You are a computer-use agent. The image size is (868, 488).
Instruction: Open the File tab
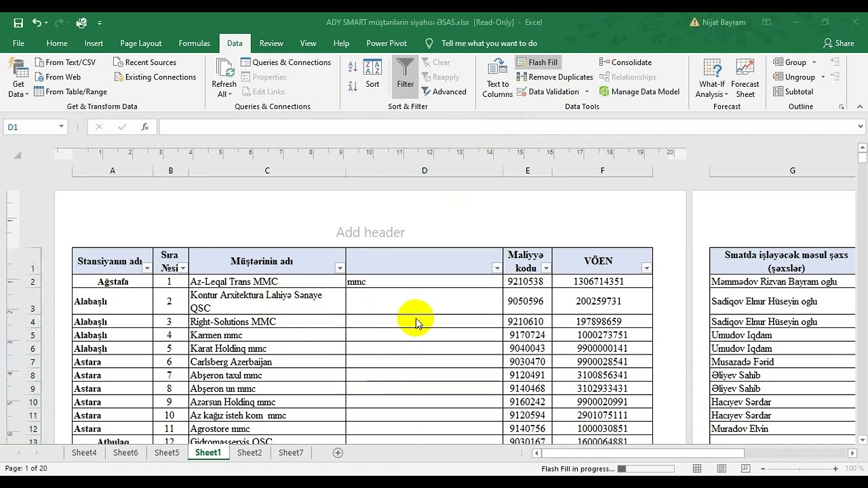tap(18, 43)
